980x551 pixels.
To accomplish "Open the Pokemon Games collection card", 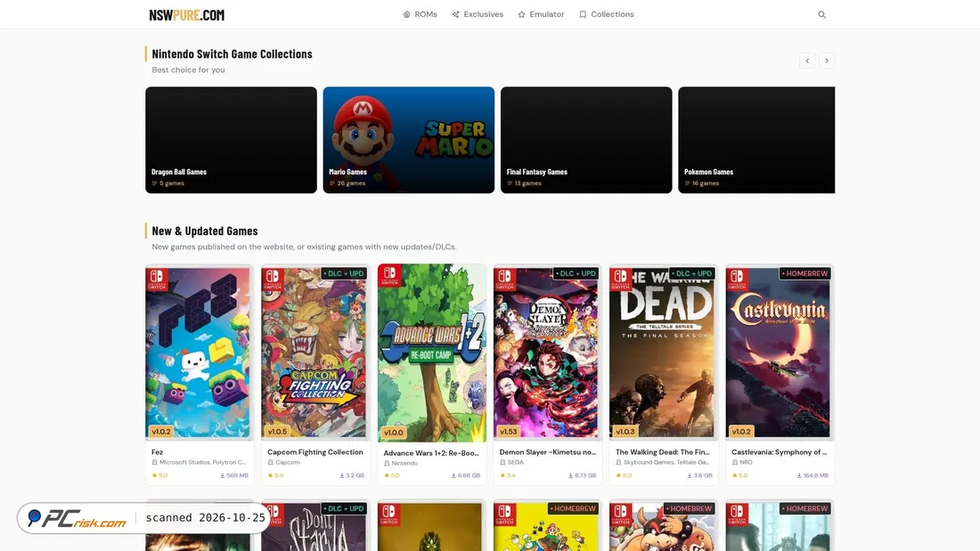I will point(756,140).
